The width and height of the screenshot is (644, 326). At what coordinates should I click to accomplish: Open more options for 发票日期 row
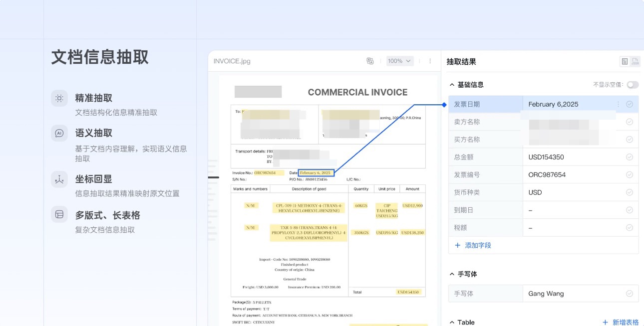[618, 104]
